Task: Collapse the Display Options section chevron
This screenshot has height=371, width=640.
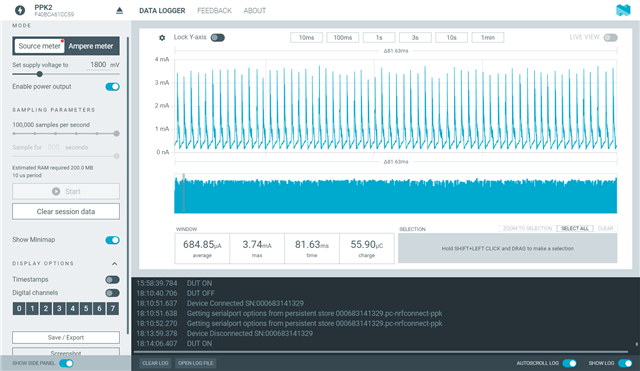Action: [115, 264]
